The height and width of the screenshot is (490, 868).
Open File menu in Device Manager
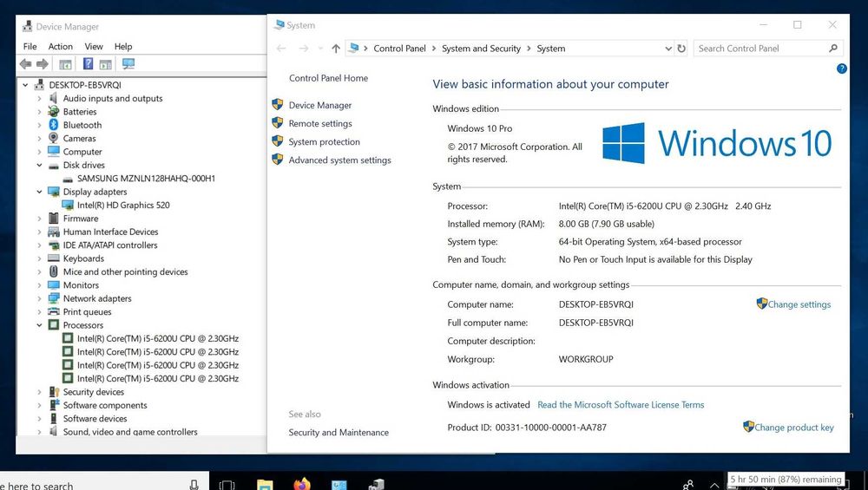(30, 47)
